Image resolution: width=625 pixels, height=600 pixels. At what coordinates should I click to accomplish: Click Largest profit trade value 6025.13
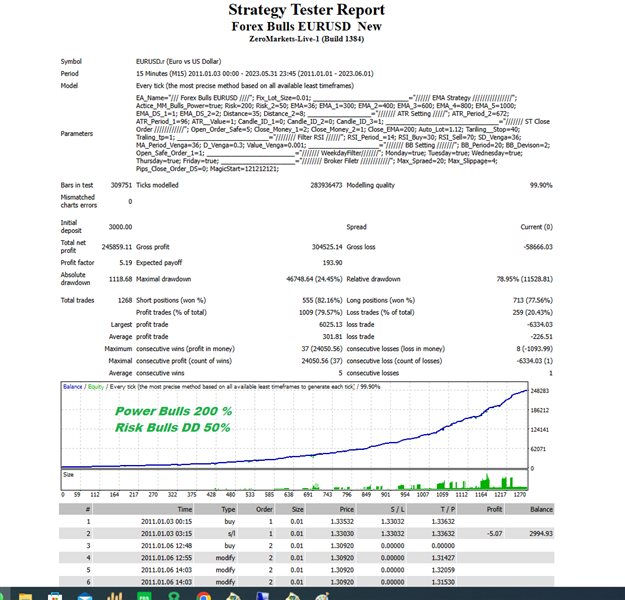pyautogui.click(x=330, y=325)
